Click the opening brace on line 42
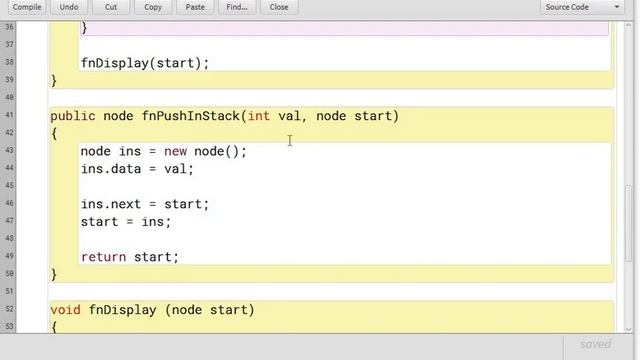640x360 pixels. coord(54,133)
